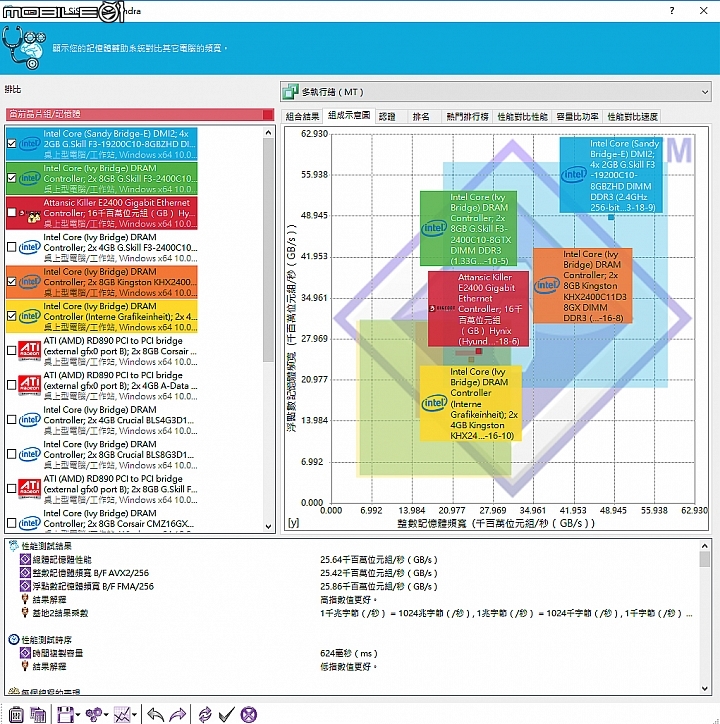Select the 浮點數記憶體頻寬 B/F FMA/256 row
720x724 pixels.
[88, 586]
